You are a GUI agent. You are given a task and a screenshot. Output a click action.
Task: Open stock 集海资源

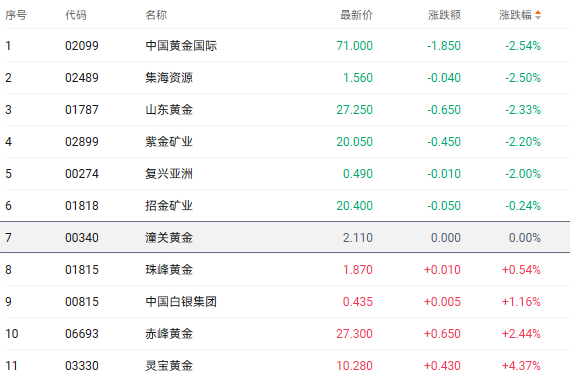click(x=169, y=77)
